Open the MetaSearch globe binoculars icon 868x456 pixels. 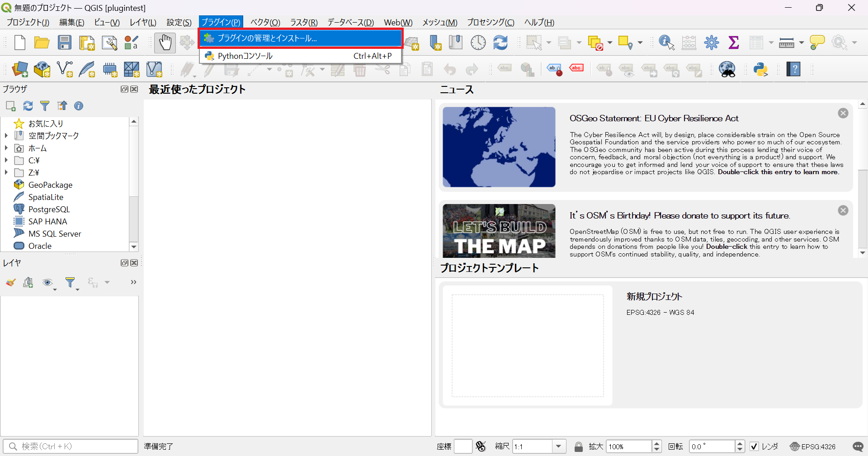[x=727, y=69]
